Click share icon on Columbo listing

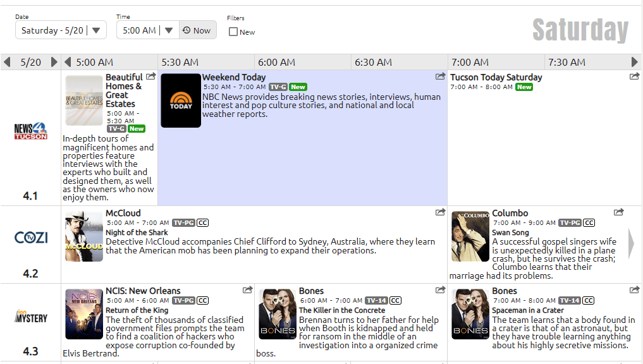pyautogui.click(x=619, y=212)
